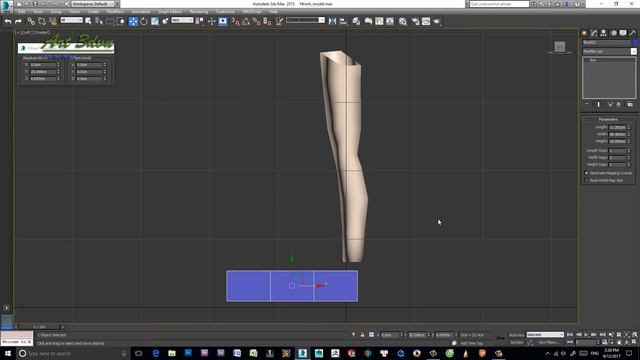
Task: Click the Length spinner arrows
Action: coord(629,127)
